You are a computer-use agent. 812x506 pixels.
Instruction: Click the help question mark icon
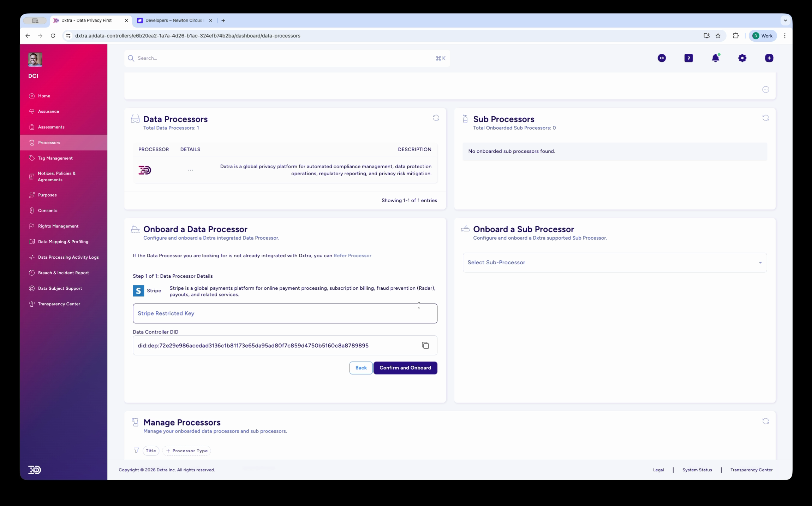[x=688, y=58]
